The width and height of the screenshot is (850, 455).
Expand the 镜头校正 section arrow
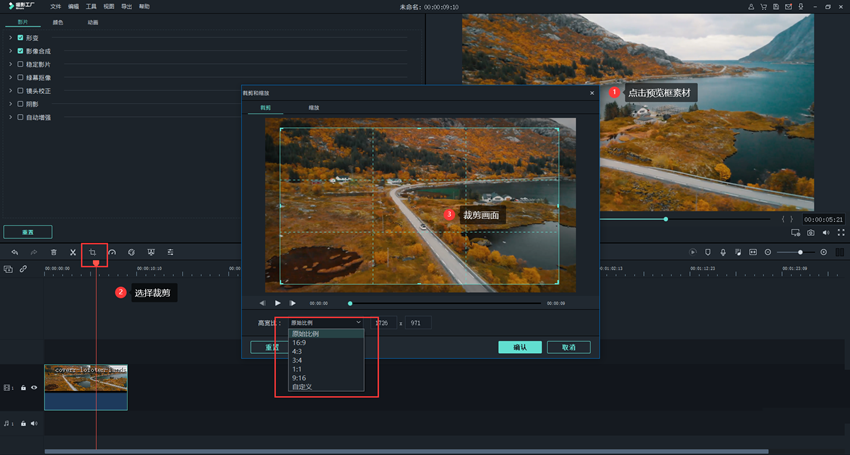10,91
